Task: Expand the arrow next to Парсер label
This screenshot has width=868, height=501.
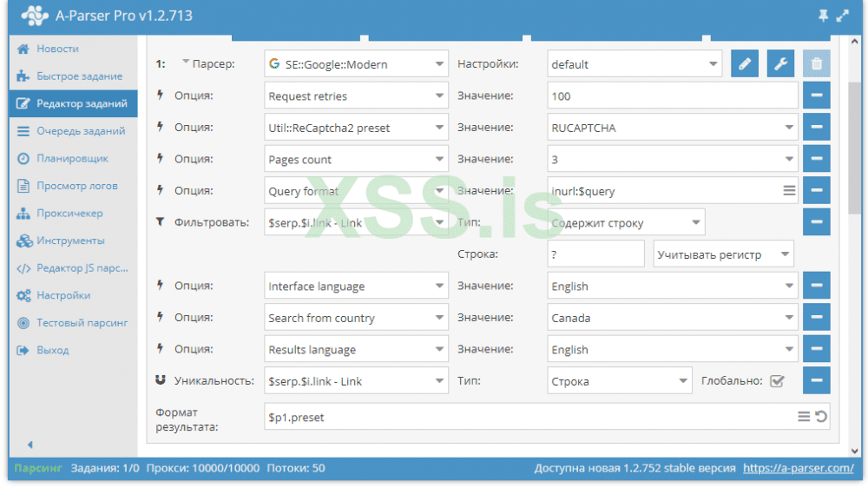Action: pos(186,62)
